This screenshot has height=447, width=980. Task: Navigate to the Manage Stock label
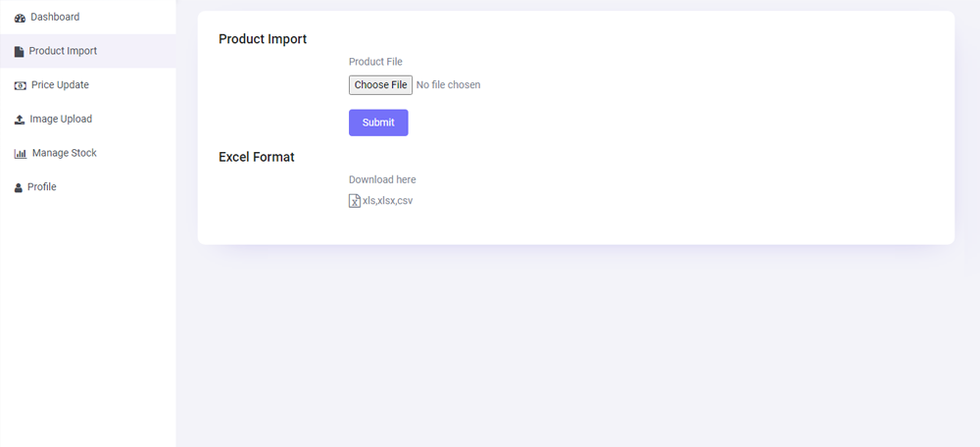(x=65, y=153)
